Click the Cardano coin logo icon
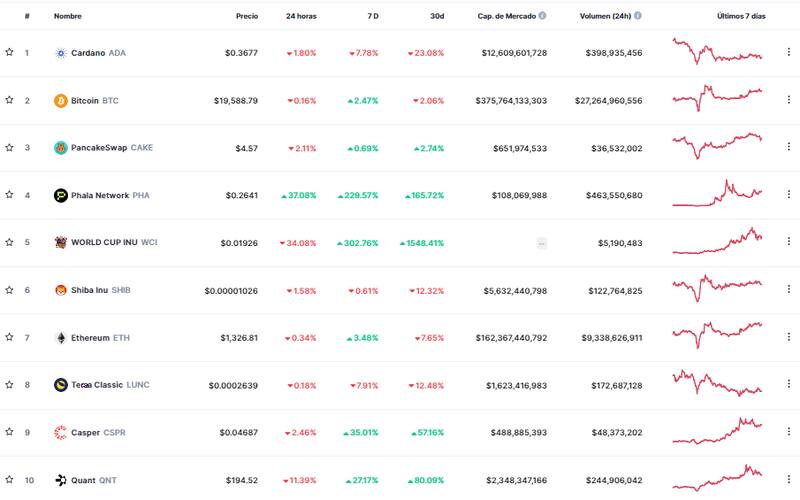 [60, 53]
